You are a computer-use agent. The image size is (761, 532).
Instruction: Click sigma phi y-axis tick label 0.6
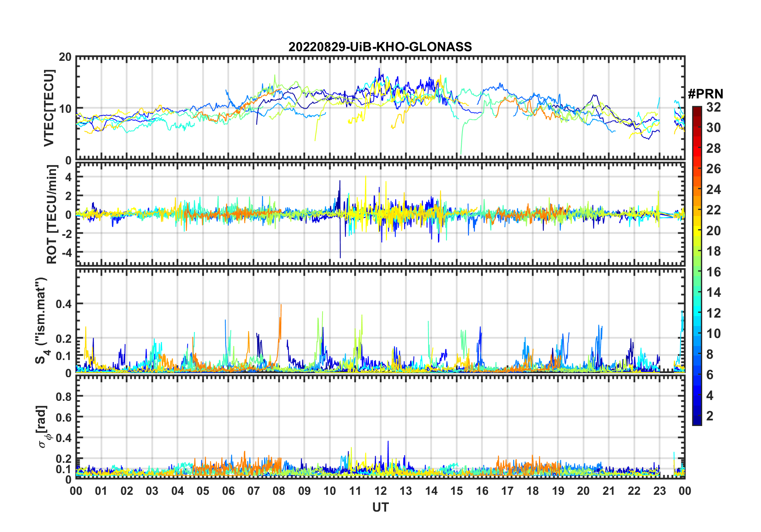(x=64, y=418)
